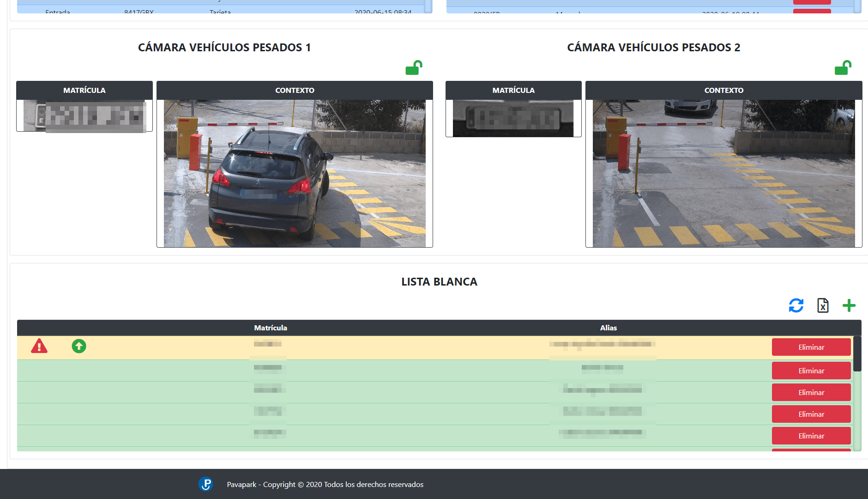Click Eliminar on the fifth whitelist row
This screenshot has width=868, height=499.
[x=811, y=436]
